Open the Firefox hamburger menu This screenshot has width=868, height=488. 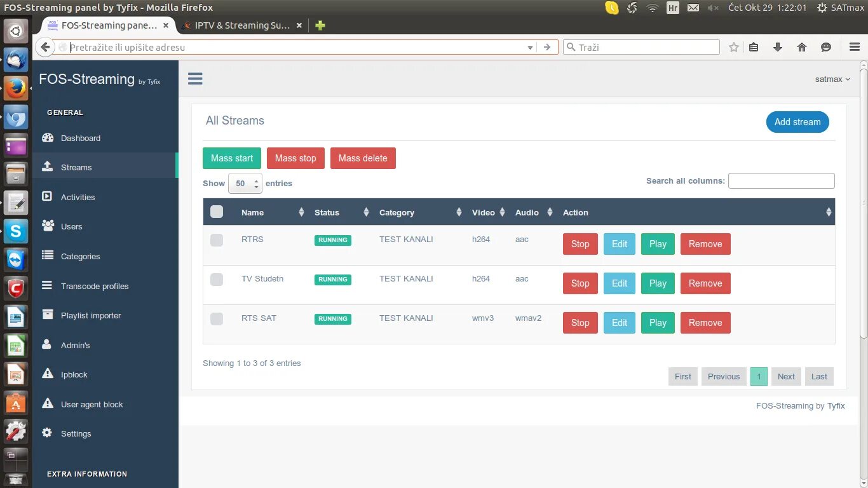(x=855, y=47)
